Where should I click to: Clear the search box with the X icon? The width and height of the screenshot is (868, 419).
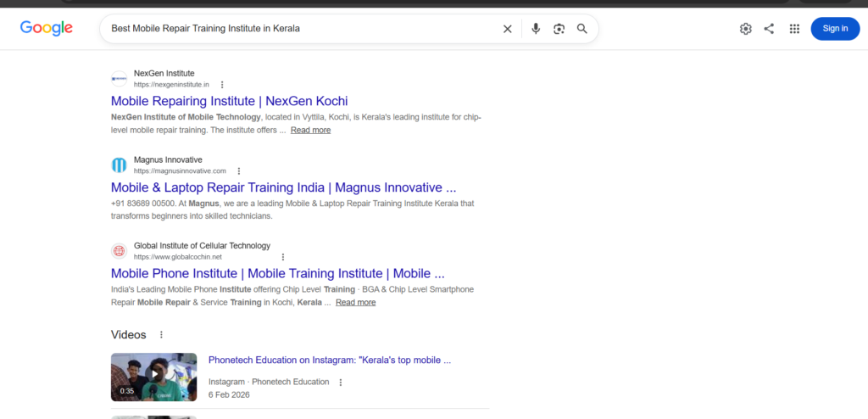tap(507, 29)
